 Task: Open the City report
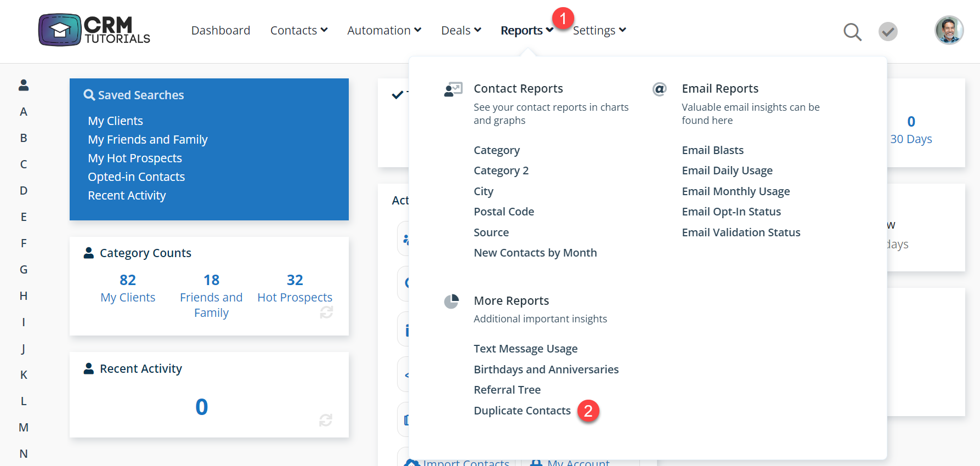[x=484, y=191]
